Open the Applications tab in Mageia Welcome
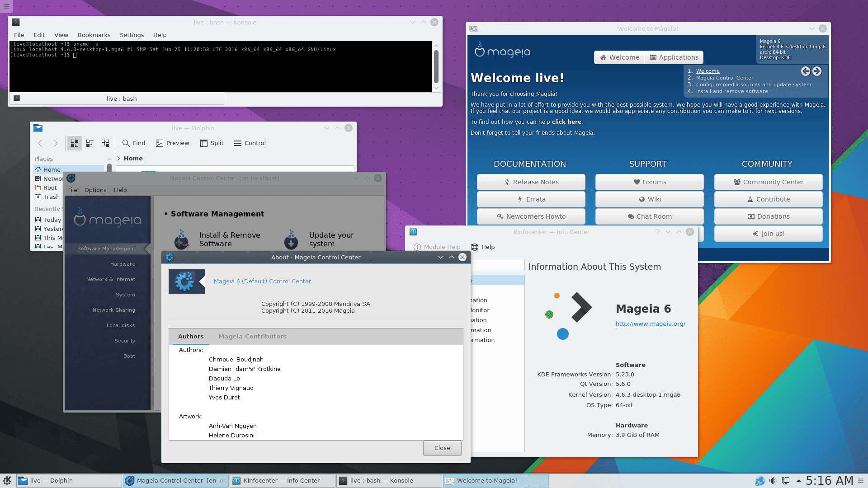Screen dimensions: 868x488 674,57
